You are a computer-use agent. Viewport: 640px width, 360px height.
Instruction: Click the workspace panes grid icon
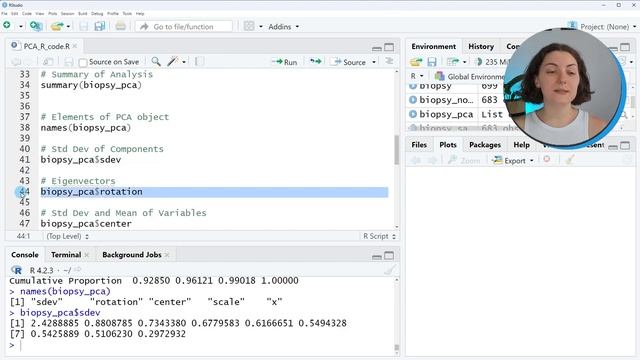pyautogui.click(x=249, y=26)
